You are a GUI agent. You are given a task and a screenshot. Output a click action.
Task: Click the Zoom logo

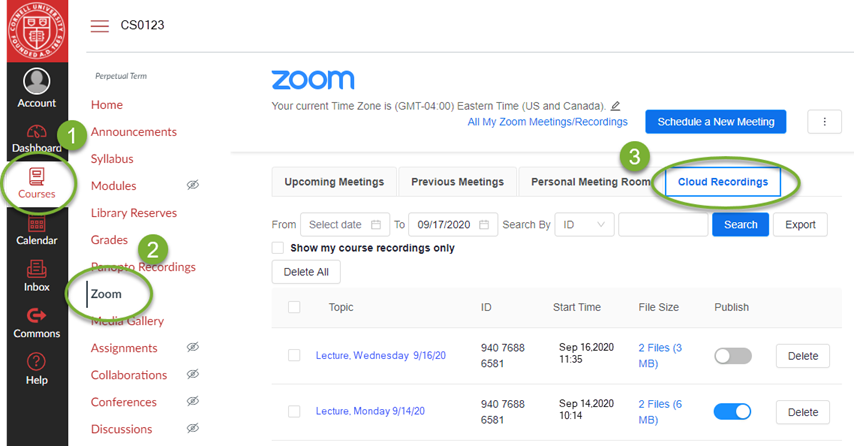click(x=313, y=80)
